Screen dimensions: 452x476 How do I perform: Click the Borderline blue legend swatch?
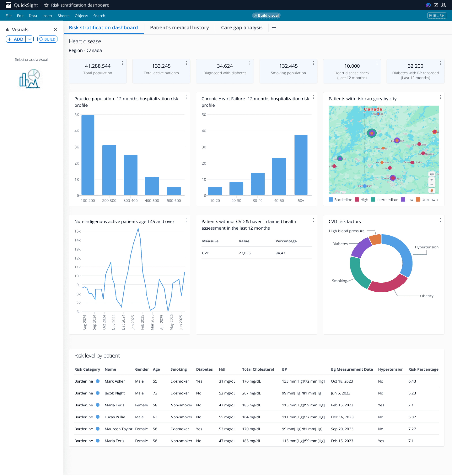point(331,200)
